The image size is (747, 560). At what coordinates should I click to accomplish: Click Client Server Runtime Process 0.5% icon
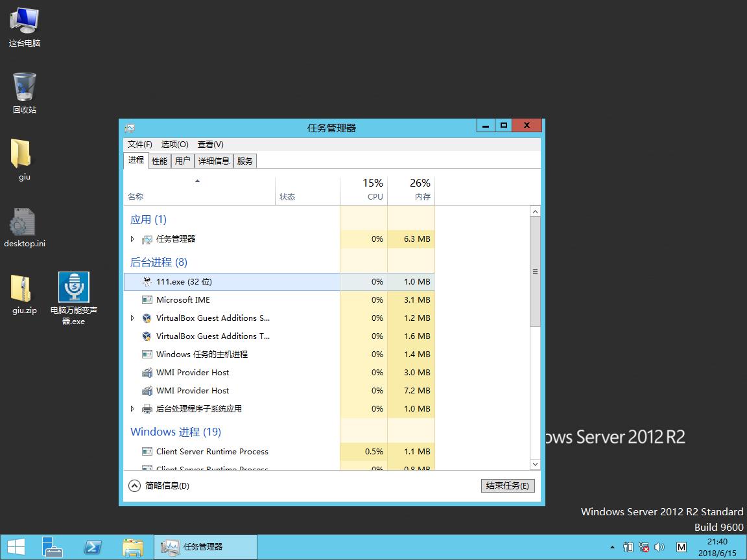(147, 451)
